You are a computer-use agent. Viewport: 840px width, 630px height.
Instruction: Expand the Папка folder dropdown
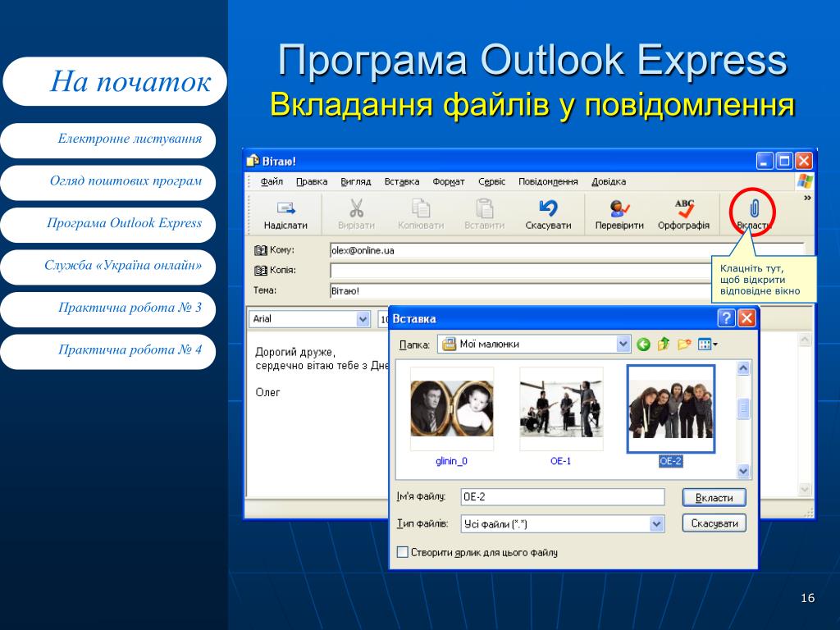click(x=623, y=344)
